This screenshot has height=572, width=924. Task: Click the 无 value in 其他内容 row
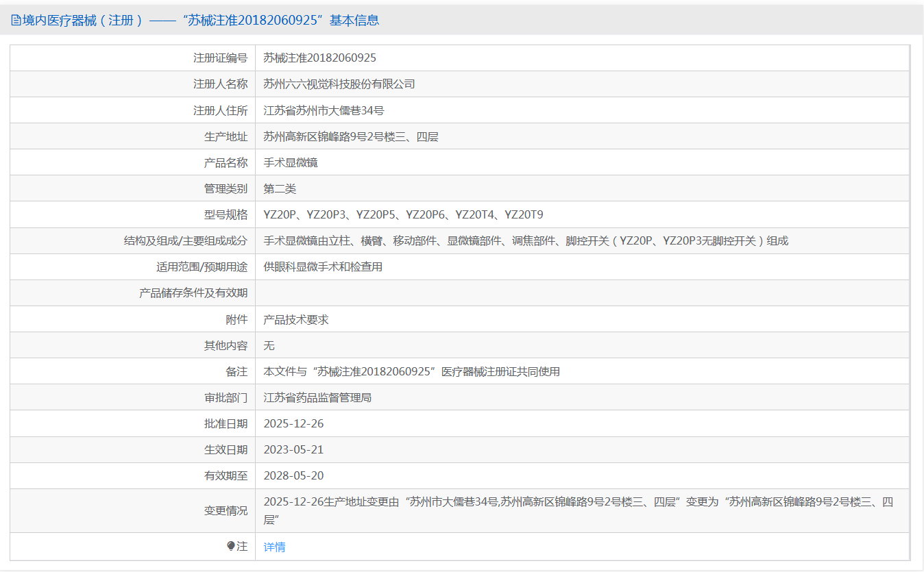point(269,345)
